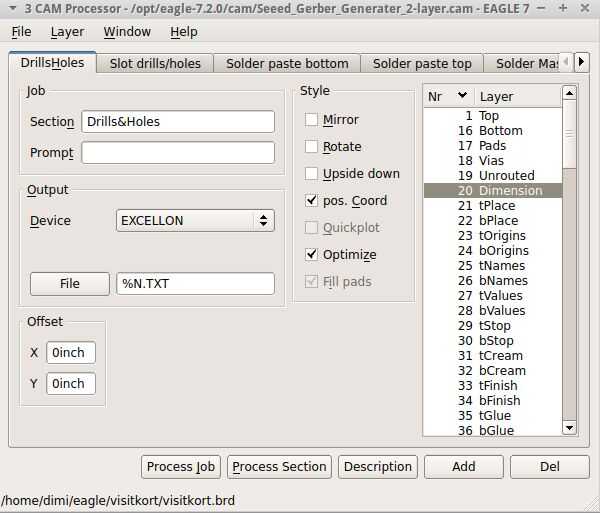Image resolution: width=600 pixels, height=513 pixels.
Task: Switch to the Slot drills/holes tab
Action: pyautogui.click(x=155, y=63)
